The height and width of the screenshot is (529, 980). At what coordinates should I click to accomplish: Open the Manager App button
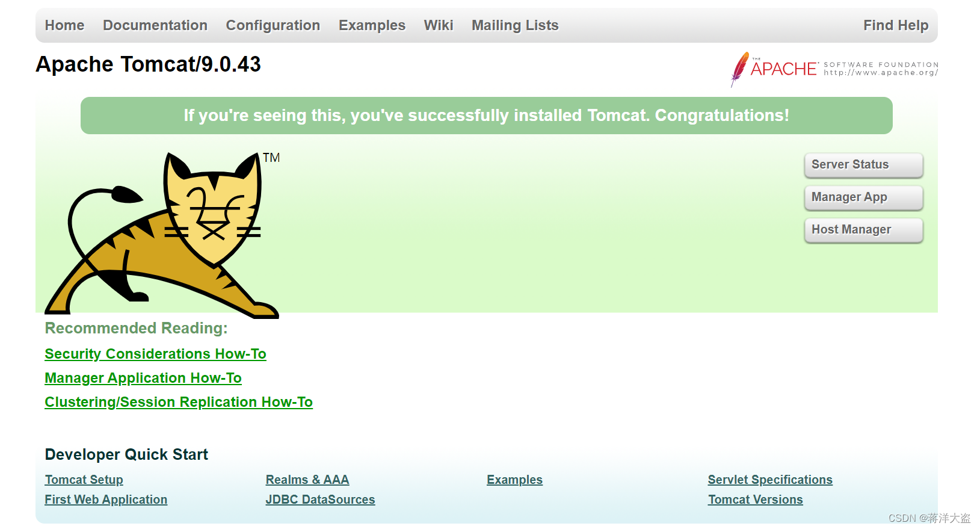(863, 197)
